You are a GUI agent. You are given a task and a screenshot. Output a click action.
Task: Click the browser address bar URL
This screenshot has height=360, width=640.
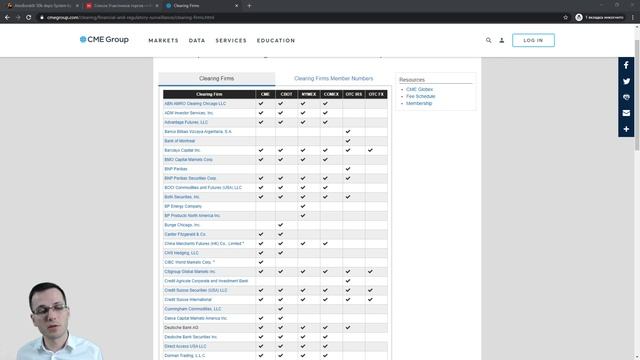[131, 18]
